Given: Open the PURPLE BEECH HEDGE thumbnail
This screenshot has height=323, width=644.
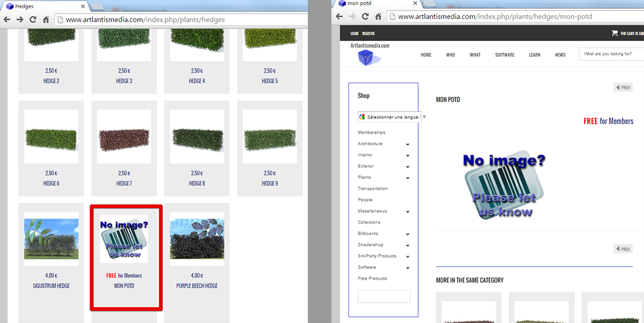Looking at the screenshot, I should point(197,239).
